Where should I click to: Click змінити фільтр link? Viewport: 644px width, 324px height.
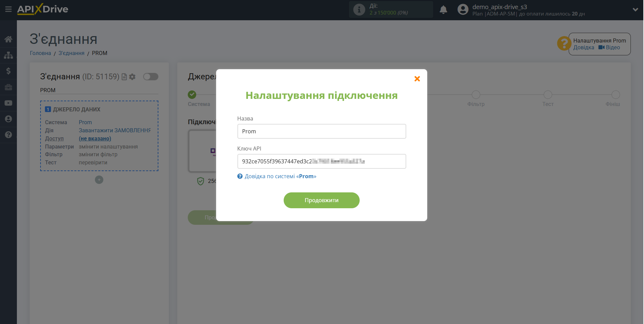point(98,154)
